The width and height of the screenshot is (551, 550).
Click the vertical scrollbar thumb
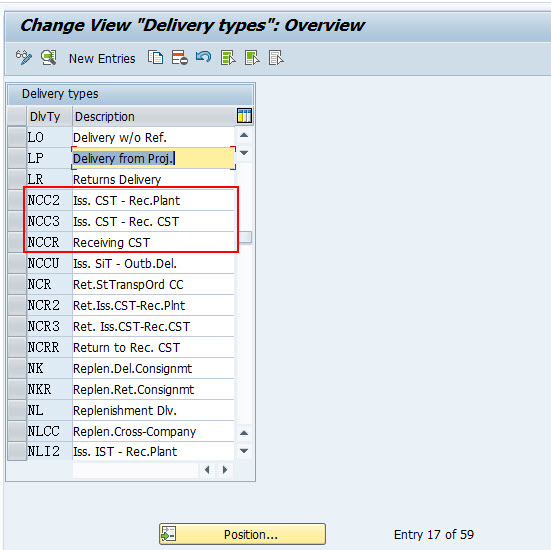pos(245,237)
